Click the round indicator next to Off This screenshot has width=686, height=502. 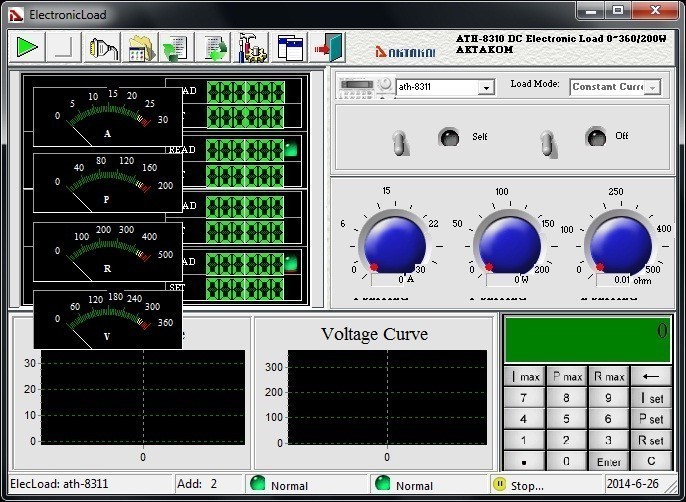pyautogui.click(x=596, y=136)
